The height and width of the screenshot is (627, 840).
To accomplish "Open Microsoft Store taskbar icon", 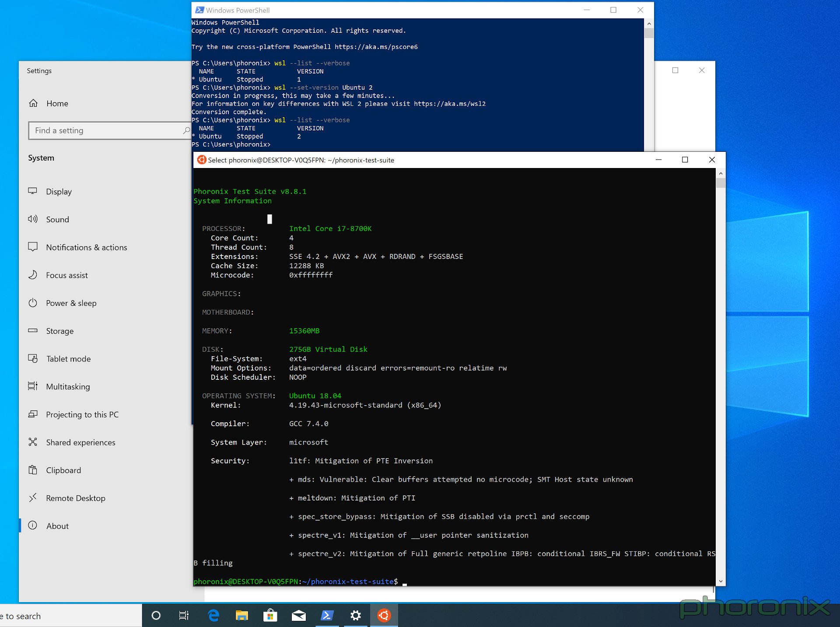I will pos(270,616).
